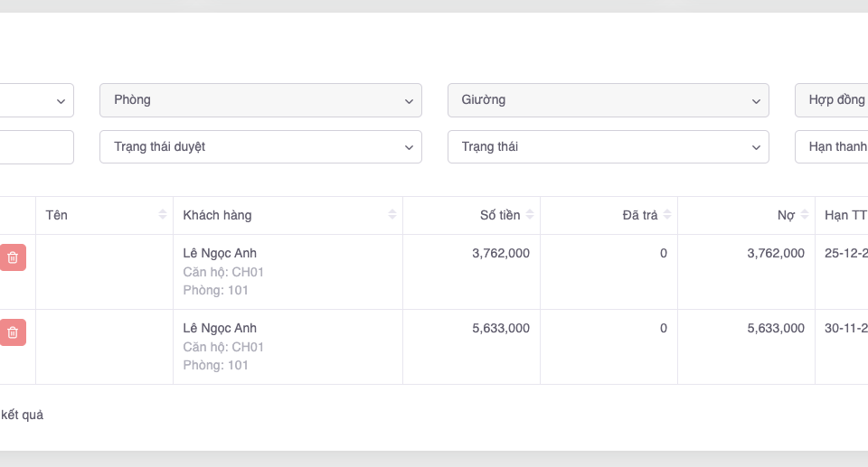Image resolution: width=868 pixels, height=467 pixels.
Task: Click sort arrows in Số tiền header
Action: 530,215
